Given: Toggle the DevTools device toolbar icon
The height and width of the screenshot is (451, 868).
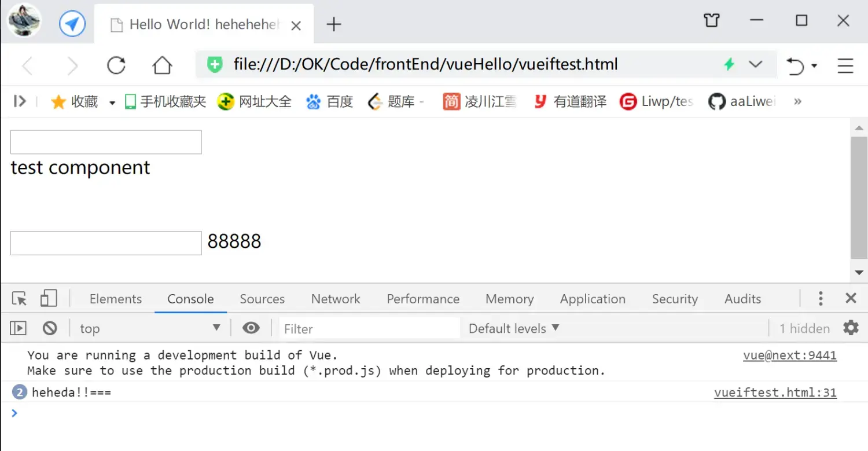Looking at the screenshot, I should point(49,299).
